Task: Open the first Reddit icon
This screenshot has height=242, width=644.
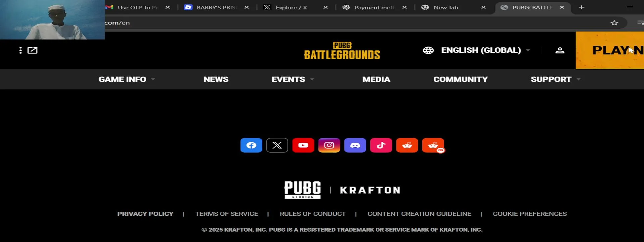Action: [407, 145]
